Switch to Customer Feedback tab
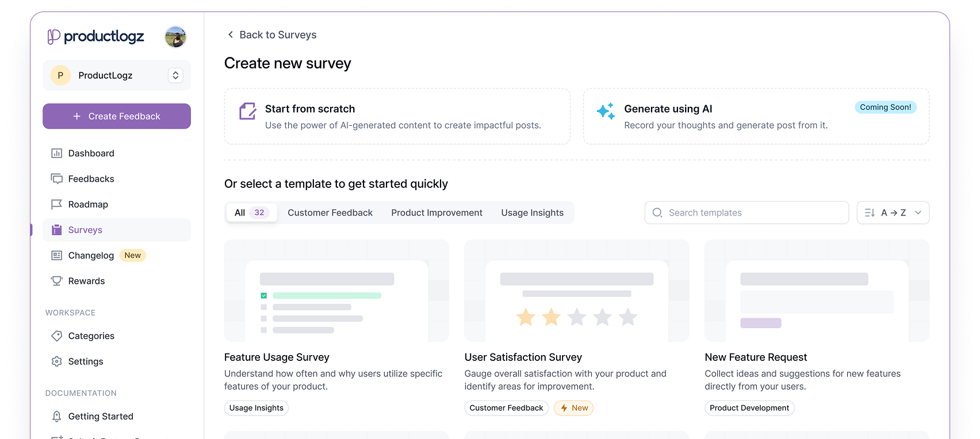 click(330, 213)
